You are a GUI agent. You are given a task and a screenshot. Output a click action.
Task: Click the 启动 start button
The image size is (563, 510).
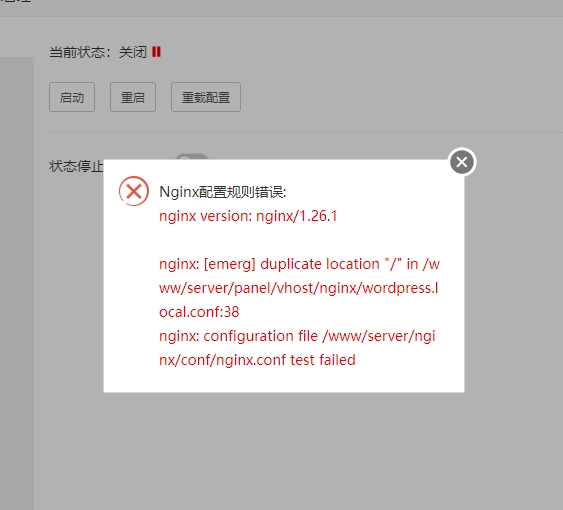click(x=72, y=97)
